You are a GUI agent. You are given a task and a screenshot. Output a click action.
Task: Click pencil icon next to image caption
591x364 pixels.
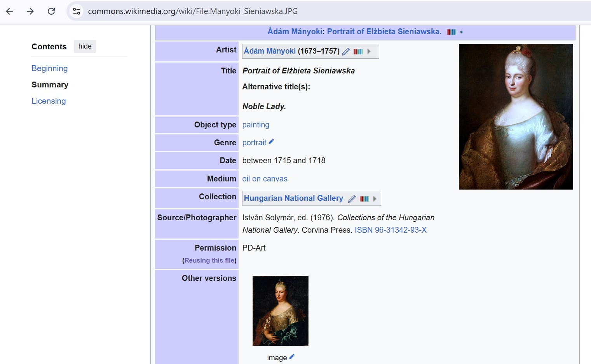(x=292, y=357)
